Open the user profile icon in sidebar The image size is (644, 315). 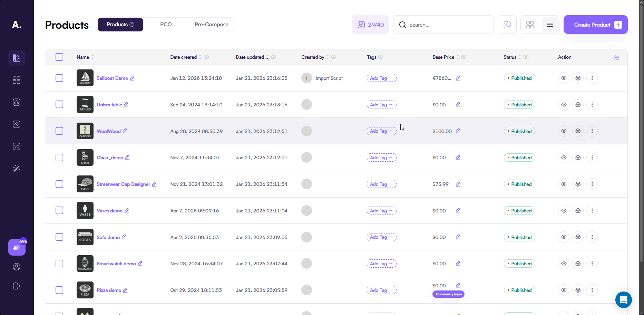(17, 267)
